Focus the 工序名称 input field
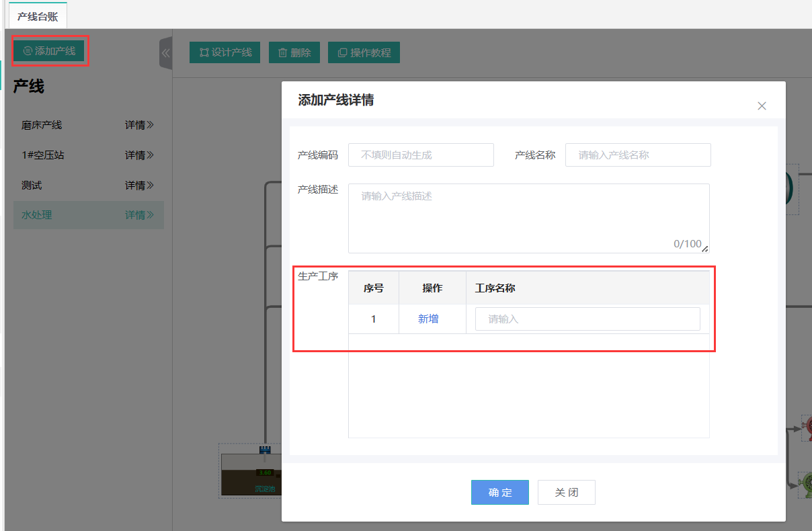Image resolution: width=812 pixels, height=531 pixels. pos(587,319)
